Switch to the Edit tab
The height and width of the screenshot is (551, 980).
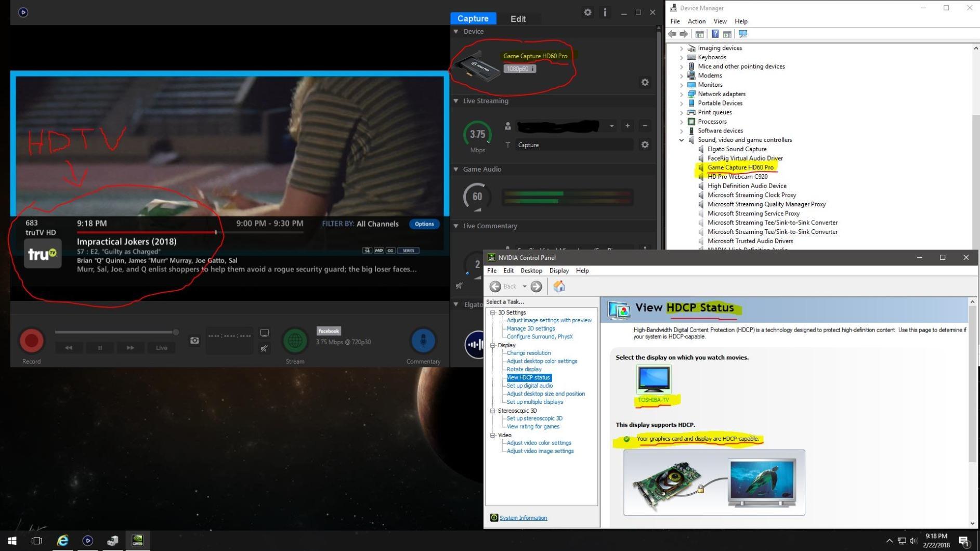[x=518, y=19]
